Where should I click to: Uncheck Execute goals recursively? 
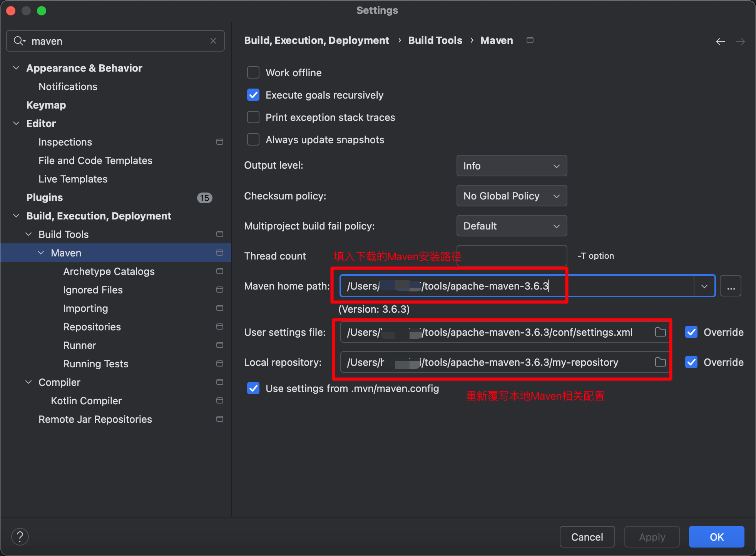point(253,95)
